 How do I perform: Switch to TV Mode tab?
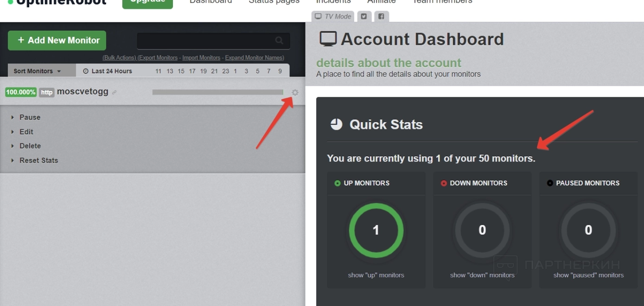(x=333, y=16)
